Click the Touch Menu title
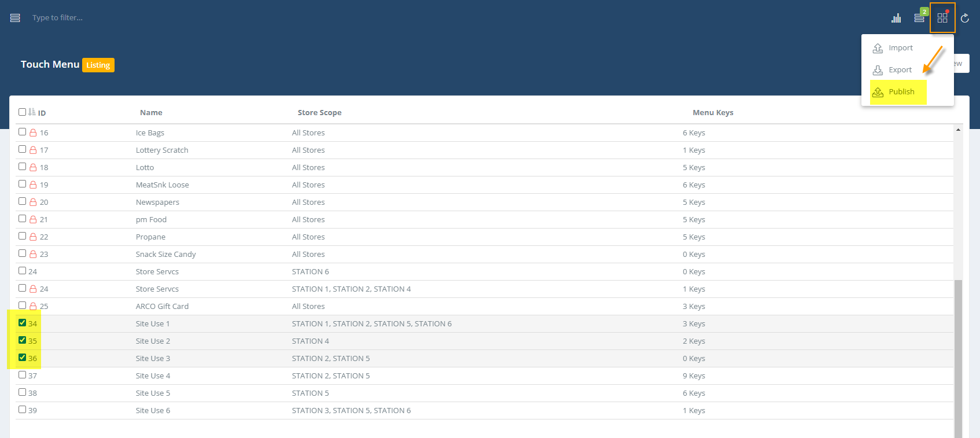Screen dimensions: 980x438 tap(50, 64)
